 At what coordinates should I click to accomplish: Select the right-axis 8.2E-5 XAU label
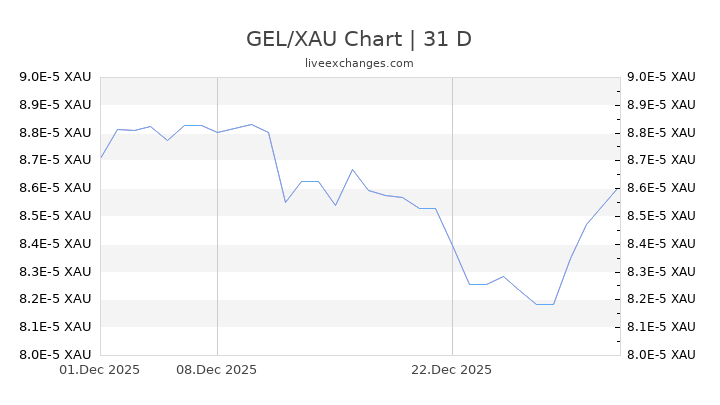[x=660, y=299]
